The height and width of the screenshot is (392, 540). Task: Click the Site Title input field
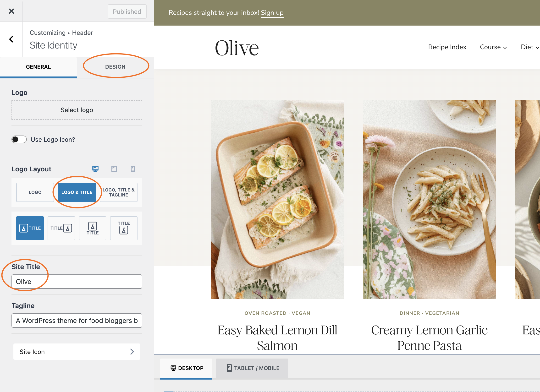pyautogui.click(x=77, y=282)
